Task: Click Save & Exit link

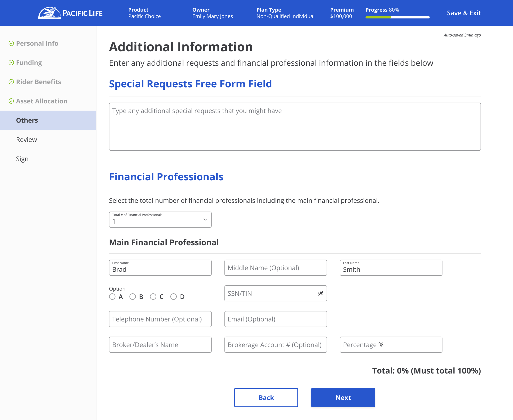Action: point(464,13)
